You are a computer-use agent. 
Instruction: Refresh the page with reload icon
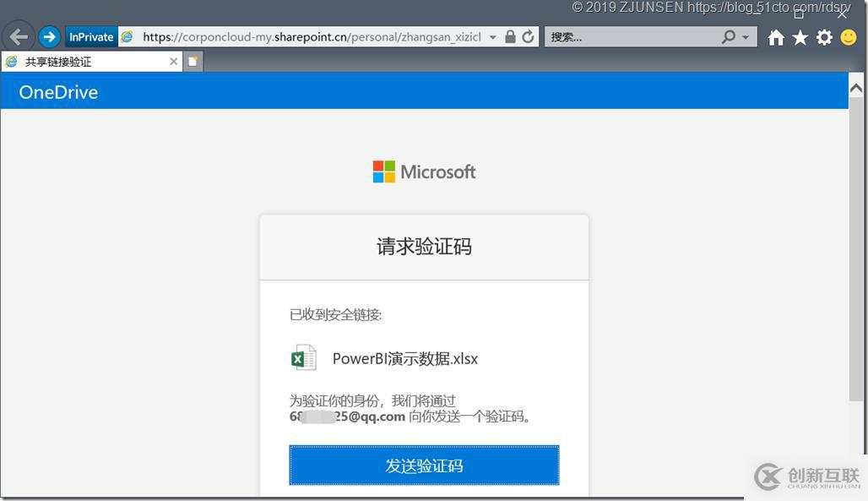[x=528, y=37]
